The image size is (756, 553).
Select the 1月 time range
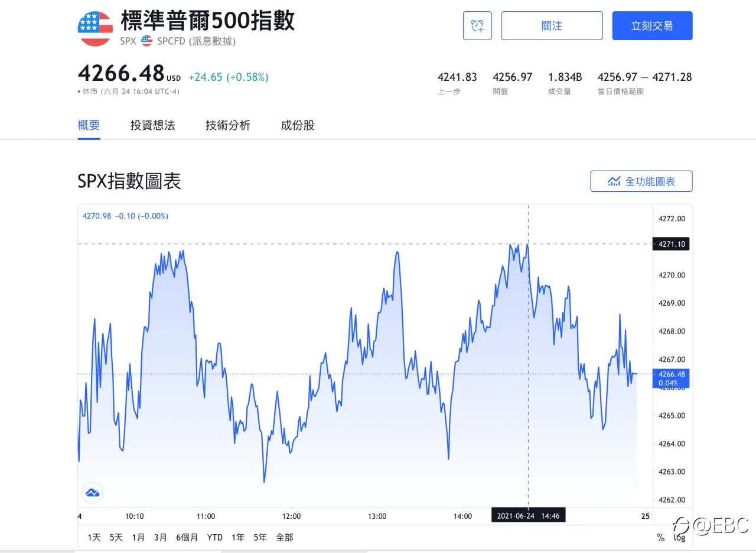[x=138, y=538]
